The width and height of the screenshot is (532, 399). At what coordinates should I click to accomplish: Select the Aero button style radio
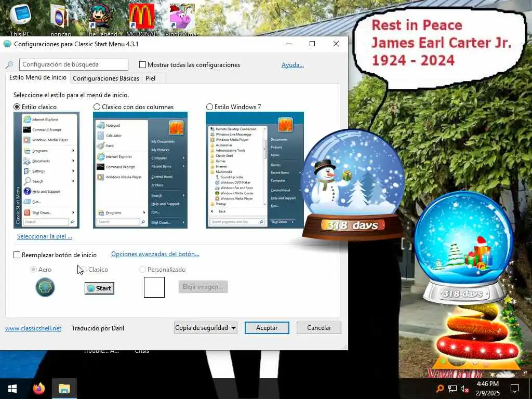(x=33, y=270)
